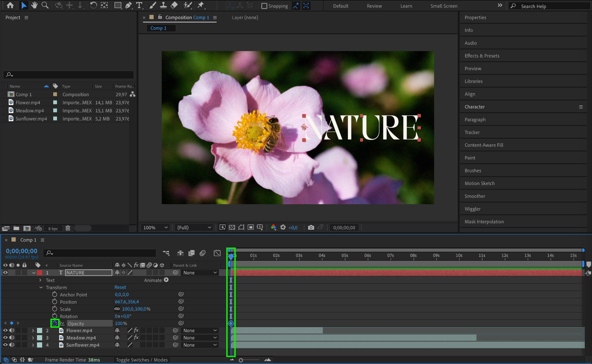Switch to the Review workspace
Viewport: 592px width, 364px height.
[x=374, y=6]
